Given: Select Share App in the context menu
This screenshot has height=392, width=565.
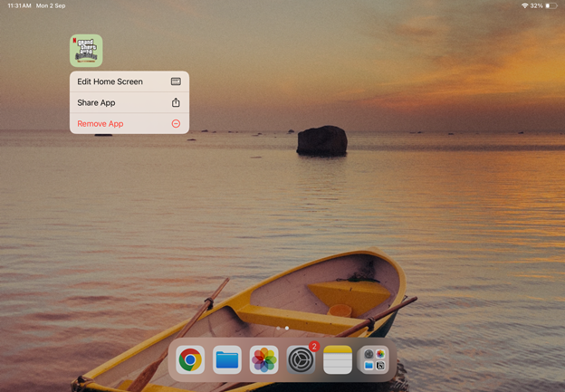Looking at the screenshot, I should point(129,102).
